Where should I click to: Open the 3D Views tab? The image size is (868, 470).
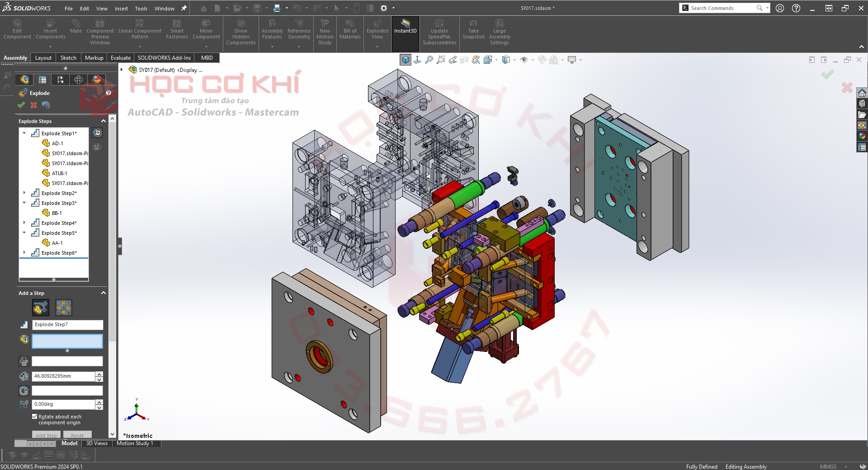(x=97, y=443)
